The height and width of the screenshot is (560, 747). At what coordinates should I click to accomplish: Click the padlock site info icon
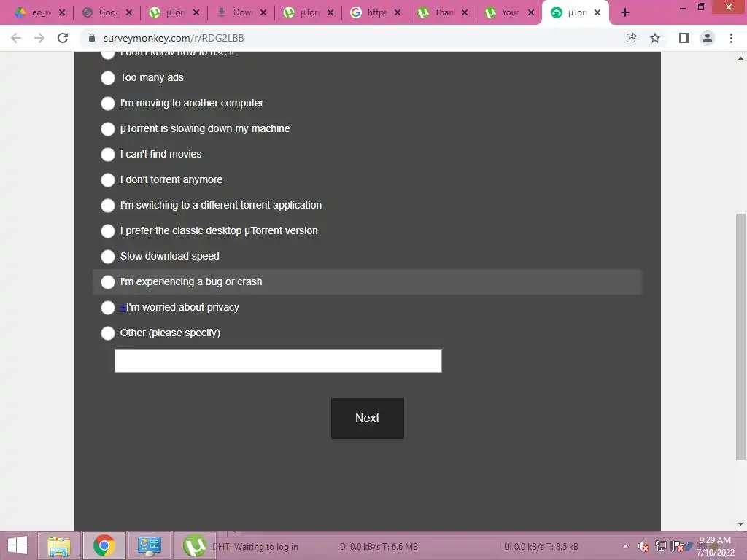coord(92,38)
